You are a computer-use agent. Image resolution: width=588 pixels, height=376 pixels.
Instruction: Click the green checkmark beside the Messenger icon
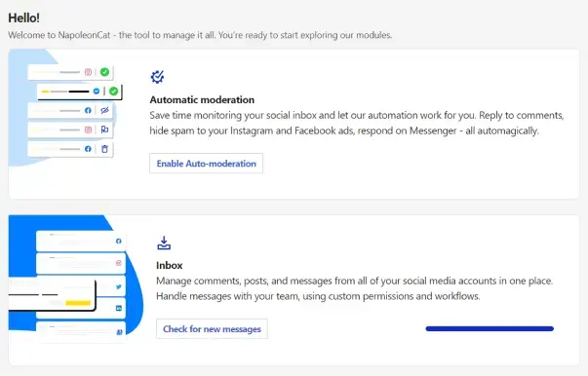[x=114, y=91]
